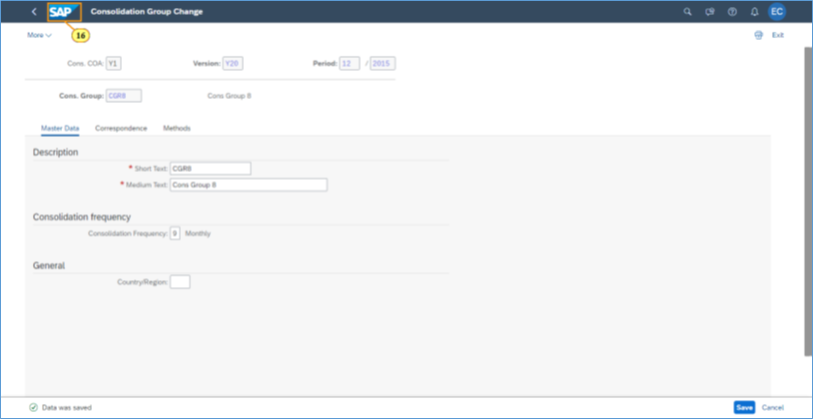Screen dimensions: 813x419
Task: Click the Exit button
Action: 777,35
